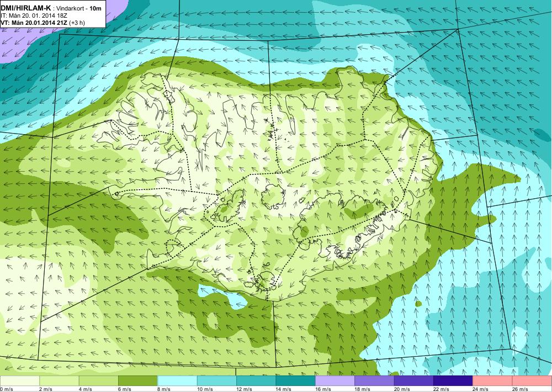Select the indigo 20–22 m/s legend swatch
The height and width of the screenshot is (392, 552).
tap(414, 381)
